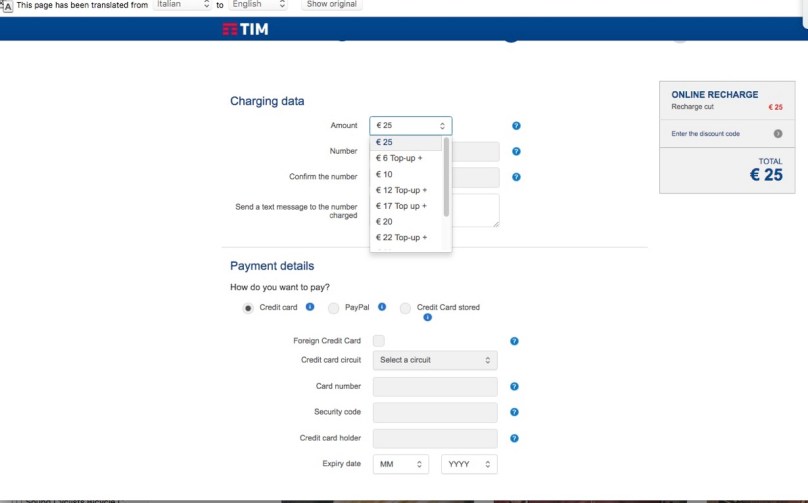
Task: Click arrow icon next to discount code
Action: (778, 133)
